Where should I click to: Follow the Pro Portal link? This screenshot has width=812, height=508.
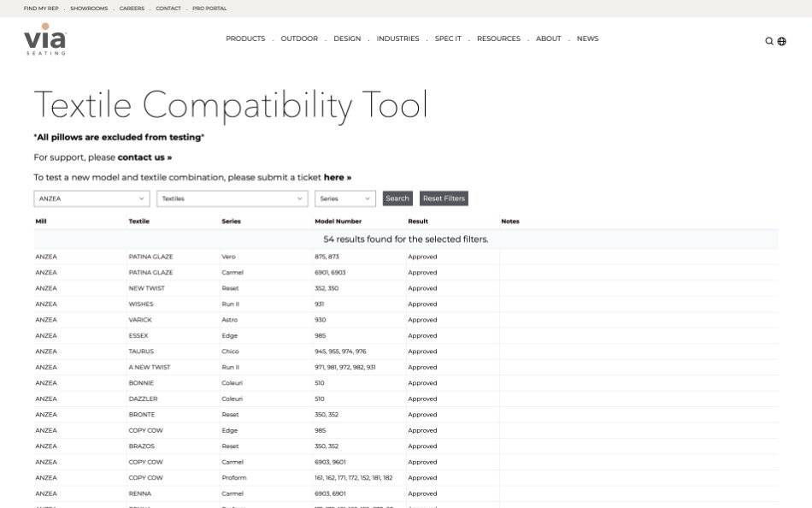point(209,9)
